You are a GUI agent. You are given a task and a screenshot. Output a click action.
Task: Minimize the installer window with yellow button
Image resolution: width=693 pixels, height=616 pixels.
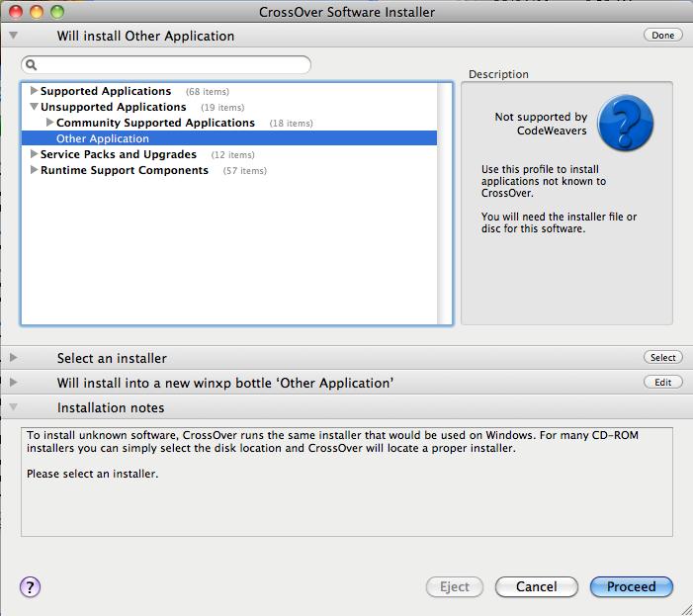click(37, 12)
